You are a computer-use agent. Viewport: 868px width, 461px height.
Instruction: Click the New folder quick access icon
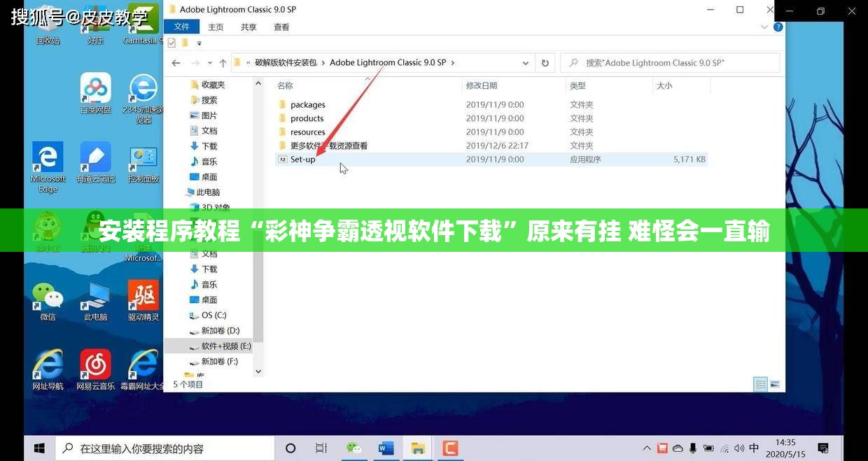click(x=185, y=43)
